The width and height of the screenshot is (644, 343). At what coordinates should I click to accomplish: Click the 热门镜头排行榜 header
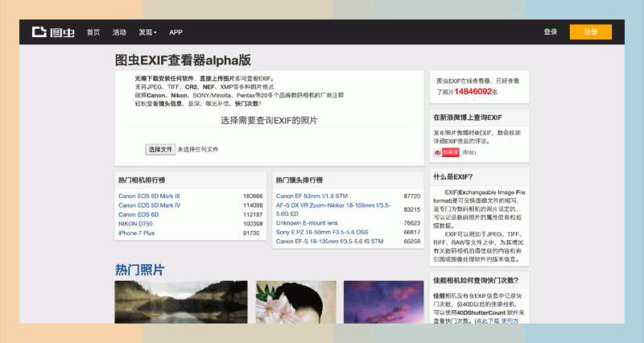coord(299,180)
